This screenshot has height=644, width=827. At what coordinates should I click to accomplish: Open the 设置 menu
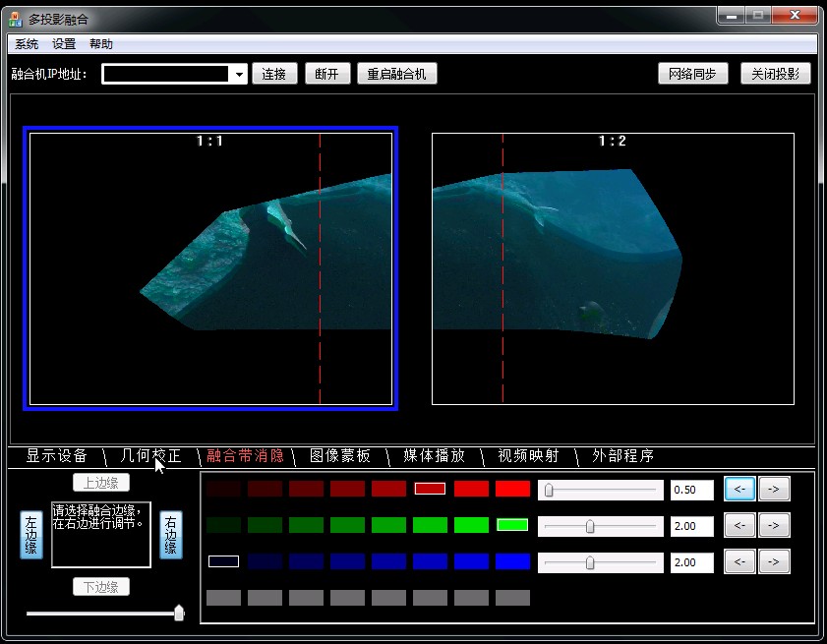(64, 44)
